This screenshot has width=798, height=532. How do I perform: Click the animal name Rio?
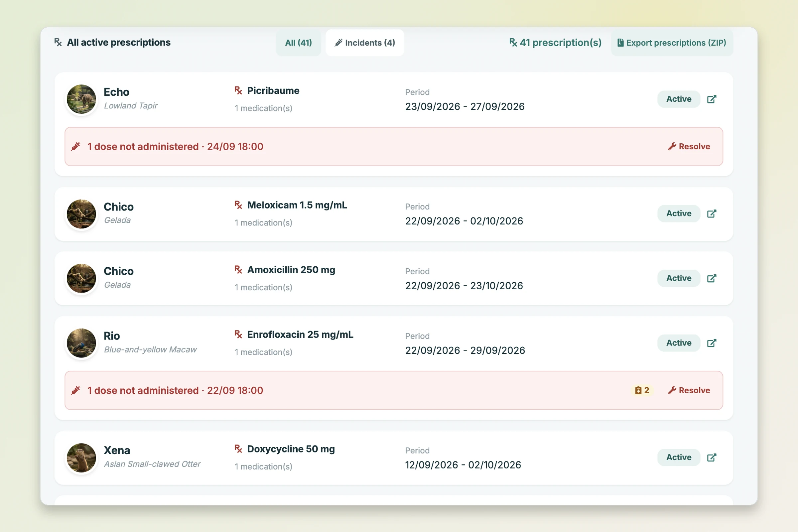(112, 336)
